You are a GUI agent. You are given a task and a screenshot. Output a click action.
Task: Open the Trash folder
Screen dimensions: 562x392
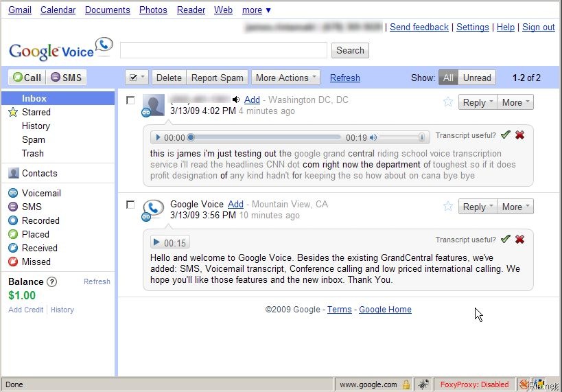tap(33, 154)
